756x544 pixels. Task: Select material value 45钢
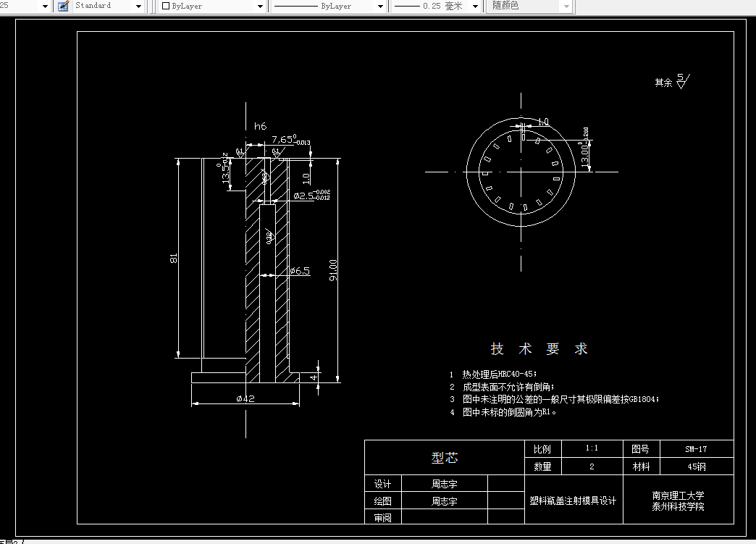(x=696, y=466)
